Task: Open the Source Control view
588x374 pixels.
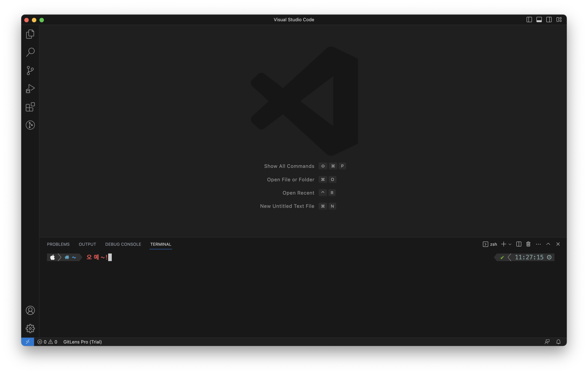Action: point(30,70)
